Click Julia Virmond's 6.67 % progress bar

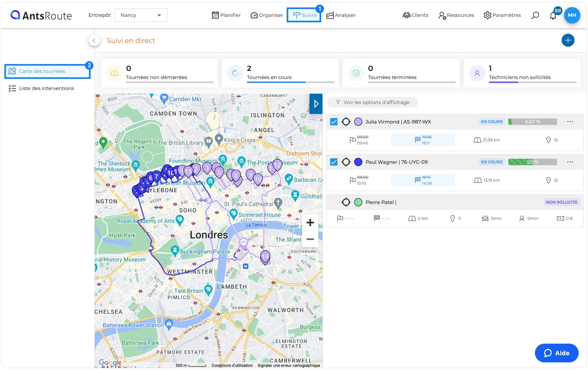click(532, 121)
